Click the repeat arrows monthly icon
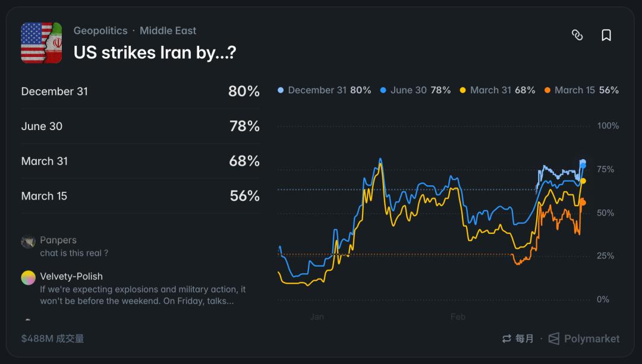This screenshot has height=364, width=642. click(506, 338)
